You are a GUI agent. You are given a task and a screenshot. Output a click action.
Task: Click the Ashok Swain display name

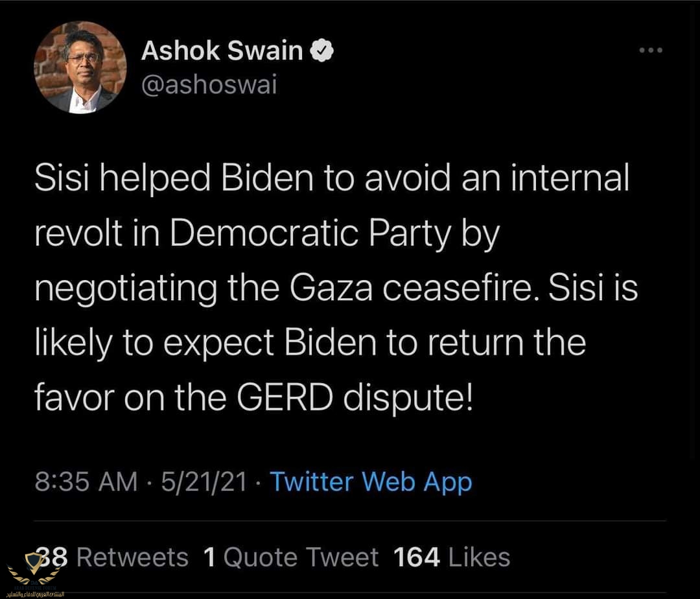pos(222,51)
